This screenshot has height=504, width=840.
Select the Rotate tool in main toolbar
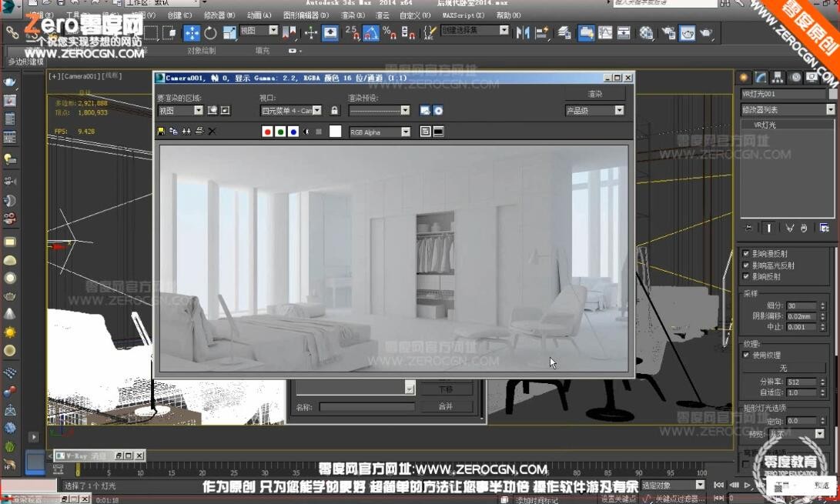tap(210, 33)
